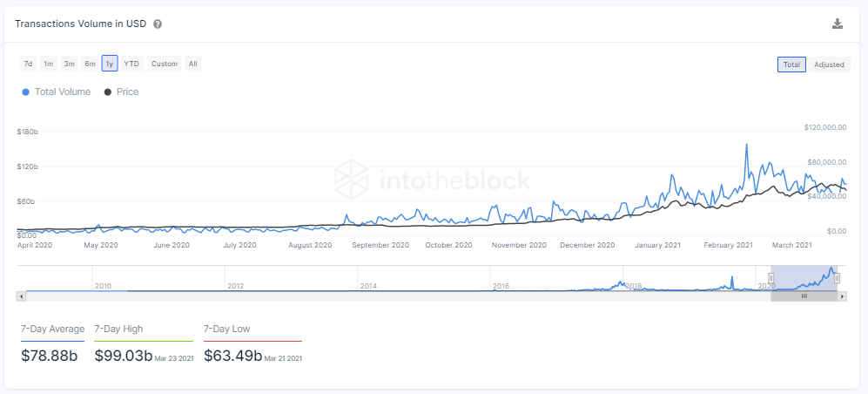Screen dimensions: 868x394
Task: Toggle Total Volume series visibility
Action: (62, 92)
